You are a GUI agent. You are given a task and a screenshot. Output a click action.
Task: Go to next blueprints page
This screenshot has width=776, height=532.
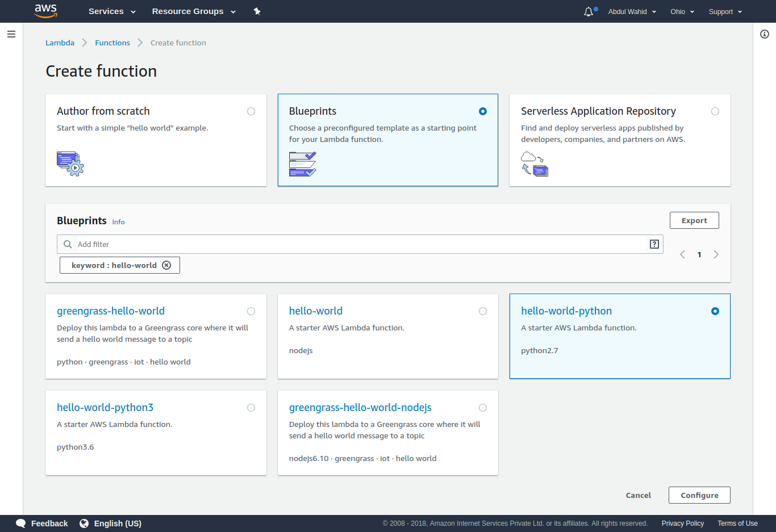(x=716, y=254)
